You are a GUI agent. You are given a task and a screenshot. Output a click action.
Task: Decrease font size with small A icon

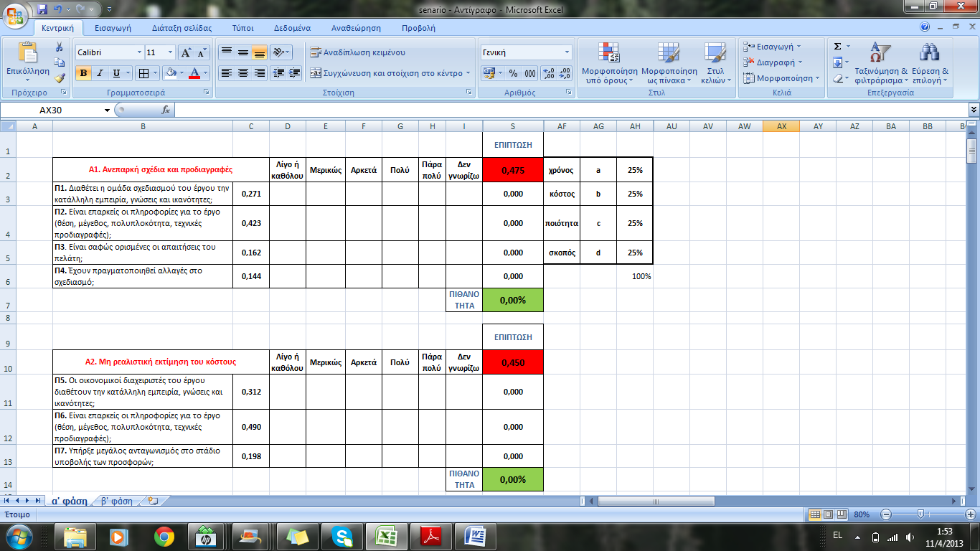point(202,52)
